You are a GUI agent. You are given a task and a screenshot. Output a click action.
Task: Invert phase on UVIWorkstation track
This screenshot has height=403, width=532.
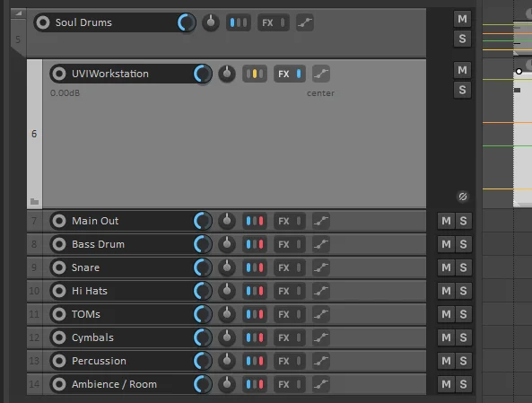(463, 197)
